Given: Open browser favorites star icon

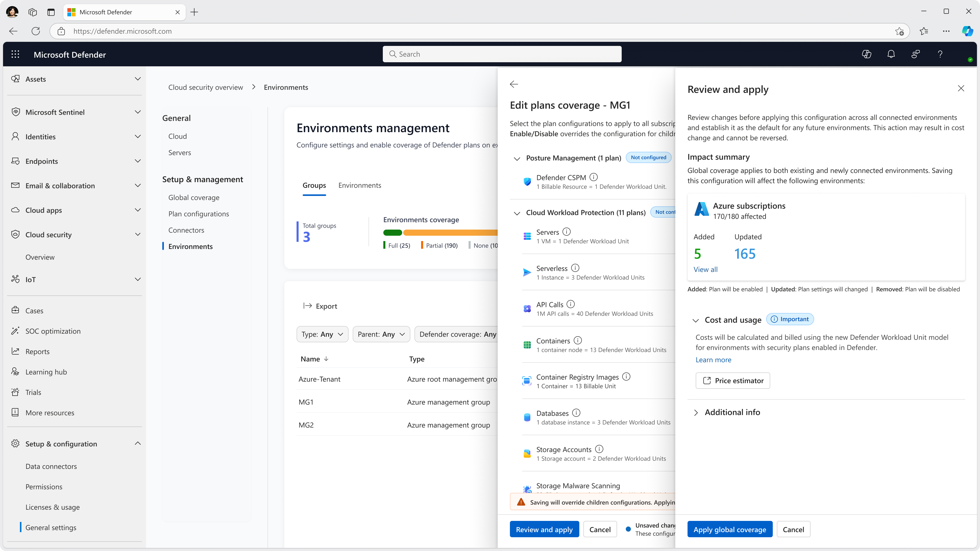Looking at the screenshot, I should [x=924, y=31].
